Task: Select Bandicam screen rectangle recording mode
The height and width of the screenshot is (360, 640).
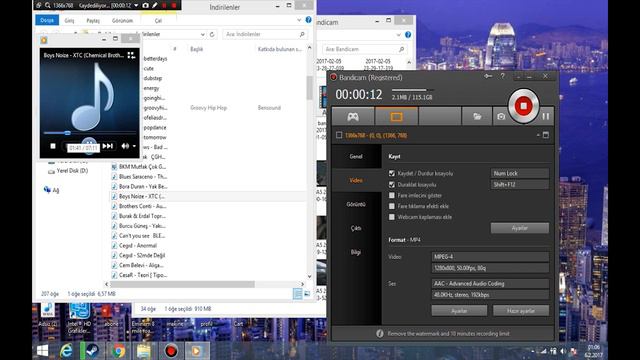Action: tap(396, 117)
